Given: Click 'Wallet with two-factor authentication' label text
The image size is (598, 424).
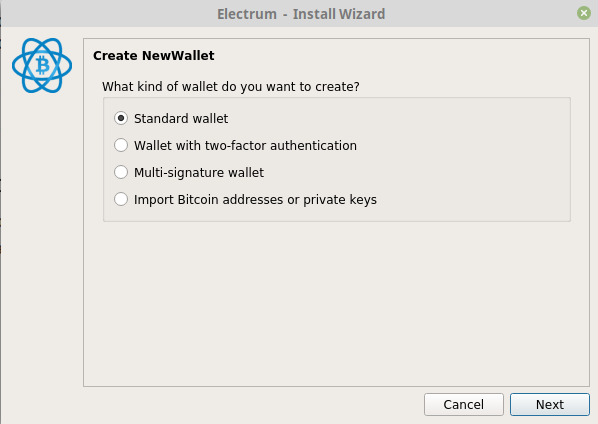Looking at the screenshot, I should 245,146.
